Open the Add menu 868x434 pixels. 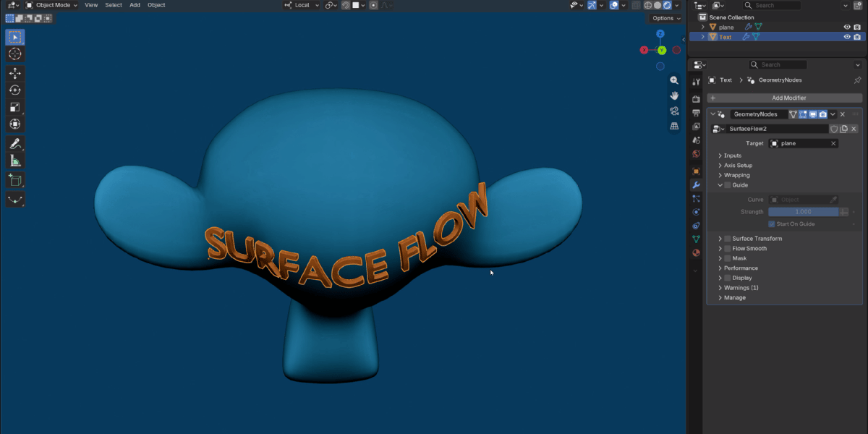(135, 5)
